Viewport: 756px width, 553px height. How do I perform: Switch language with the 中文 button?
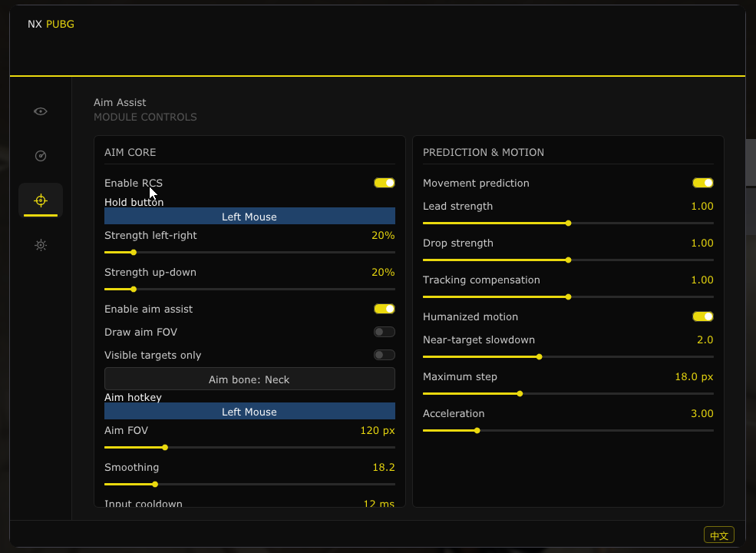click(719, 535)
